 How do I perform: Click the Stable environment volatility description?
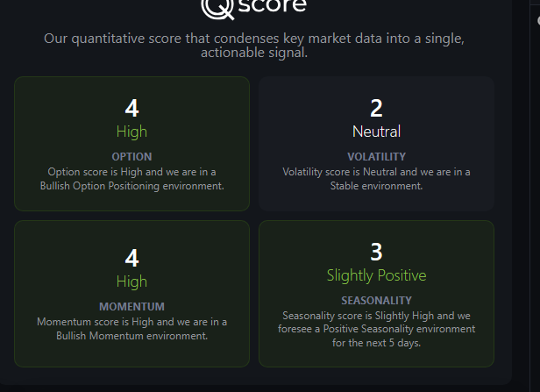click(376, 178)
